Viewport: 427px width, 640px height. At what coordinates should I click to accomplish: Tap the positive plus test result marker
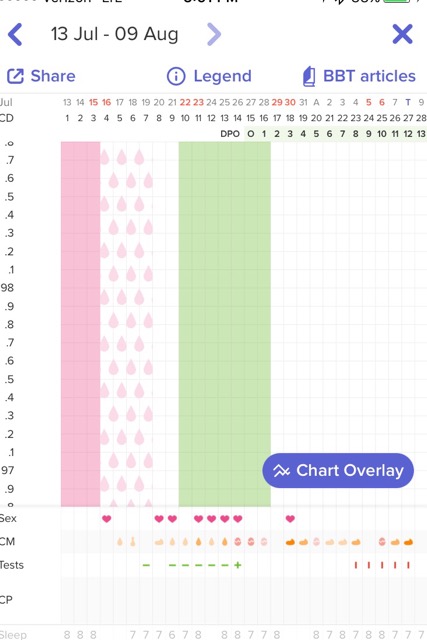(238, 565)
